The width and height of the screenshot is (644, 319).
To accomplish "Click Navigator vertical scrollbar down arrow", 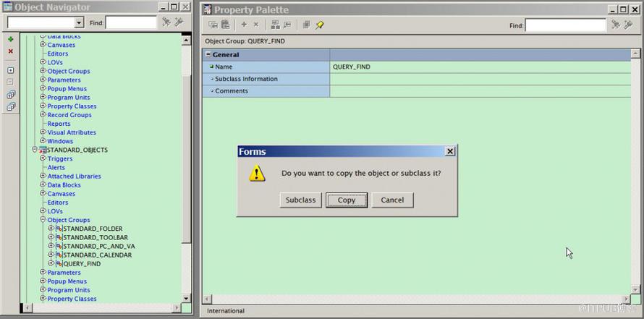I will pos(187,299).
